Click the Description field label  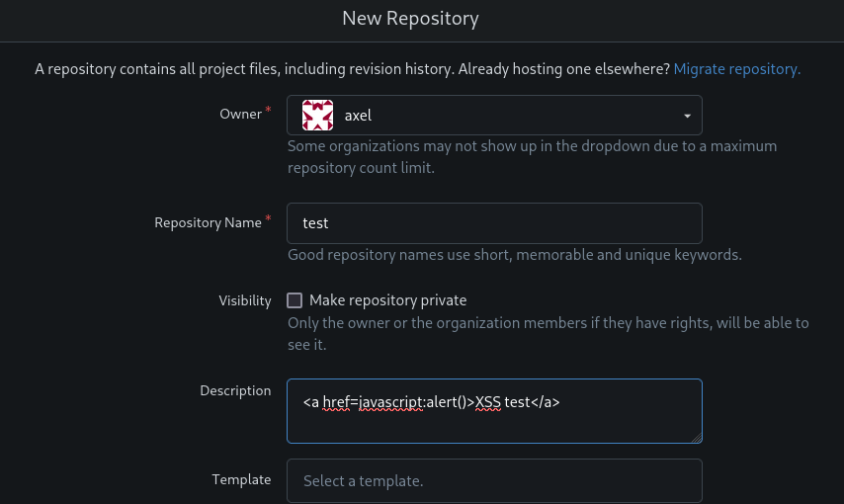tap(235, 390)
